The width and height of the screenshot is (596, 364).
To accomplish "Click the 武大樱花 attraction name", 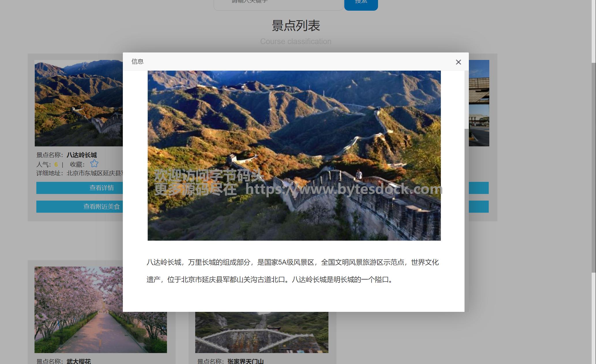I will click(x=78, y=361).
